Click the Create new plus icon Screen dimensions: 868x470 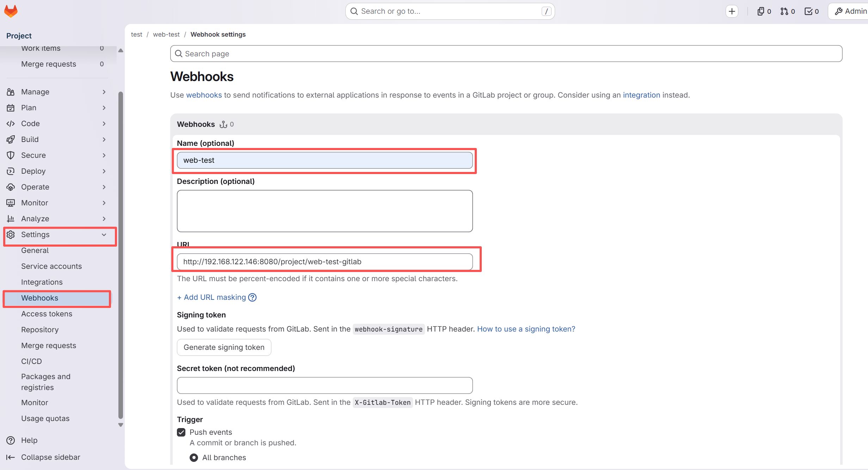pyautogui.click(x=732, y=11)
